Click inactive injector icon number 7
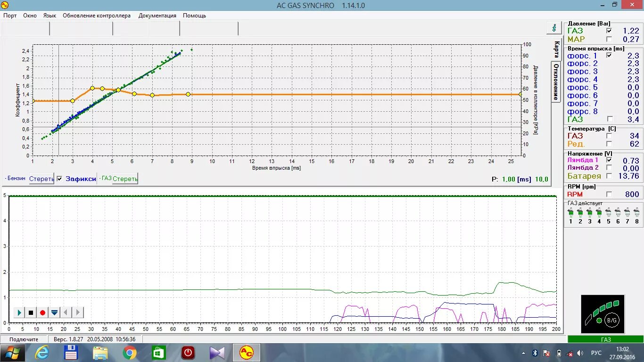The image size is (644, 362). (627, 213)
